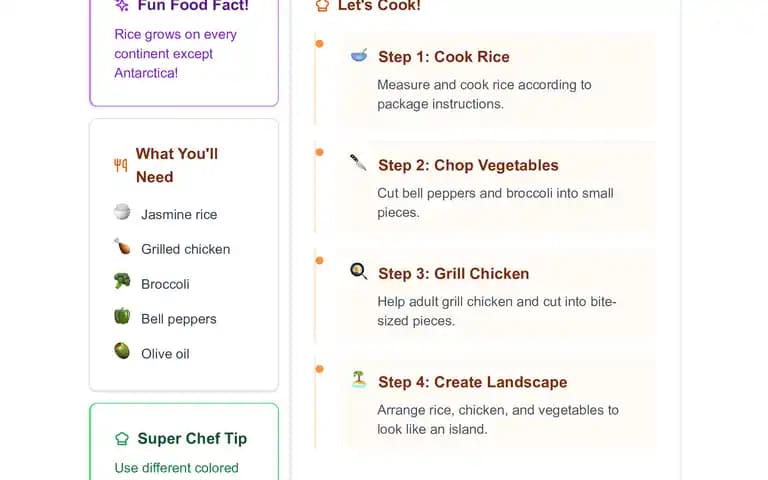768x480 pixels.
Task: Click the chef hat icon by Let's Cook!
Action: pyautogui.click(x=322, y=5)
